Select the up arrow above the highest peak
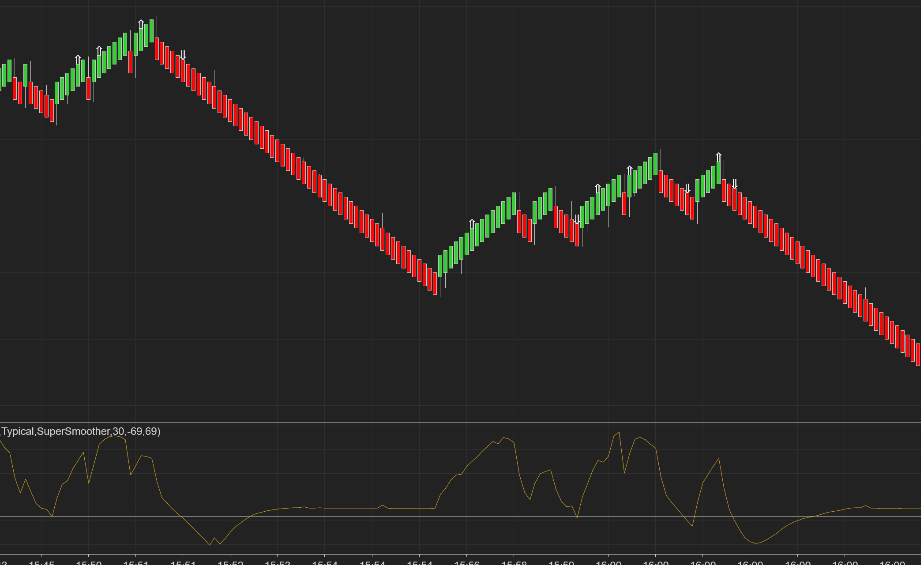924x566 pixels. [141, 24]
